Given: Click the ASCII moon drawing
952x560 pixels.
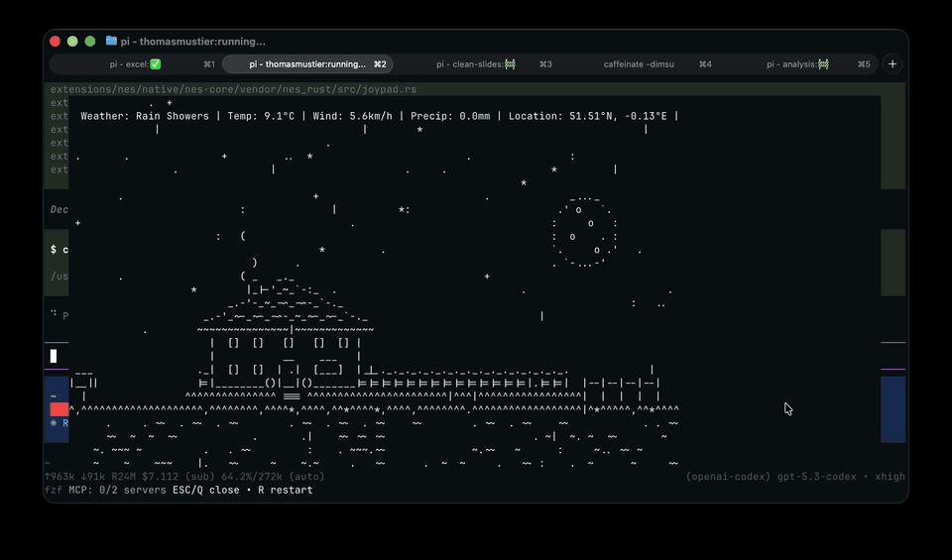Looking at the screenshot, I should (585, 232).
